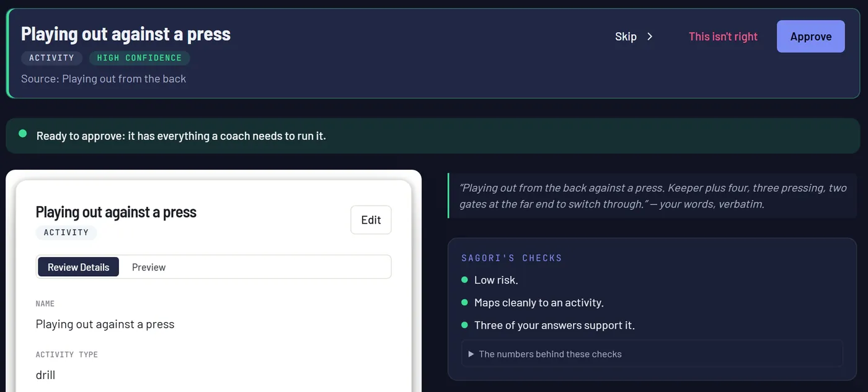Click the 'Ready to approve' status message
The height and width of the screenshot is (392, 868).
click(181, 136)
